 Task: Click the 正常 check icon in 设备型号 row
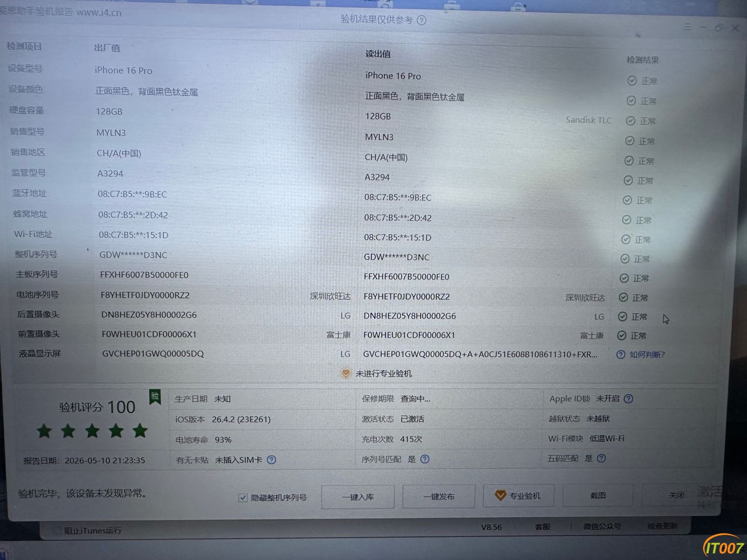pyautogui.click(x=632, y=80)
